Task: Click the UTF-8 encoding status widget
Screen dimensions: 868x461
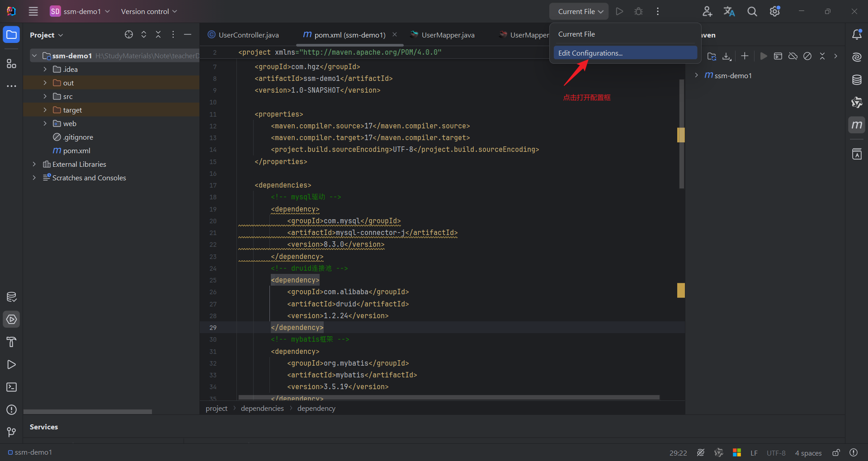Action: coord(776,453)
